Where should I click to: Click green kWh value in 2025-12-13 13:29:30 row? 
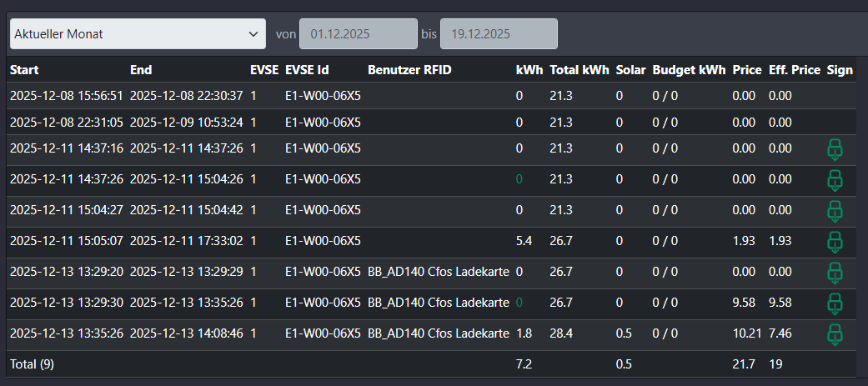coord(519,303)
